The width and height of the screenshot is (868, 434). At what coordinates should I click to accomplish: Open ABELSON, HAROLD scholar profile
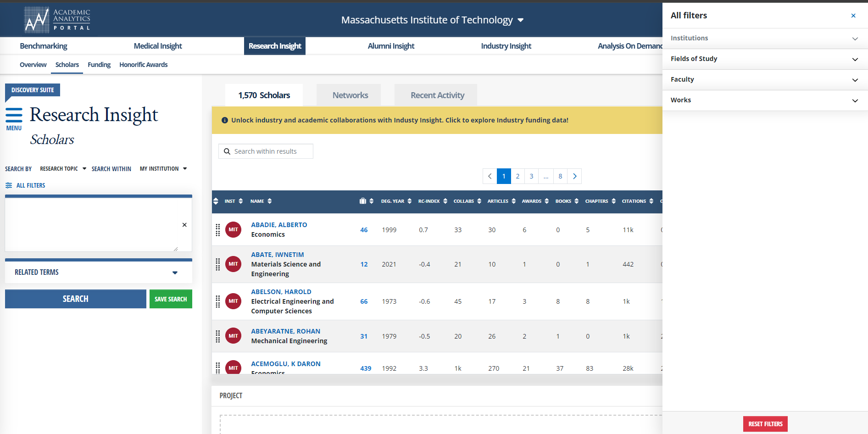point(281,292)
